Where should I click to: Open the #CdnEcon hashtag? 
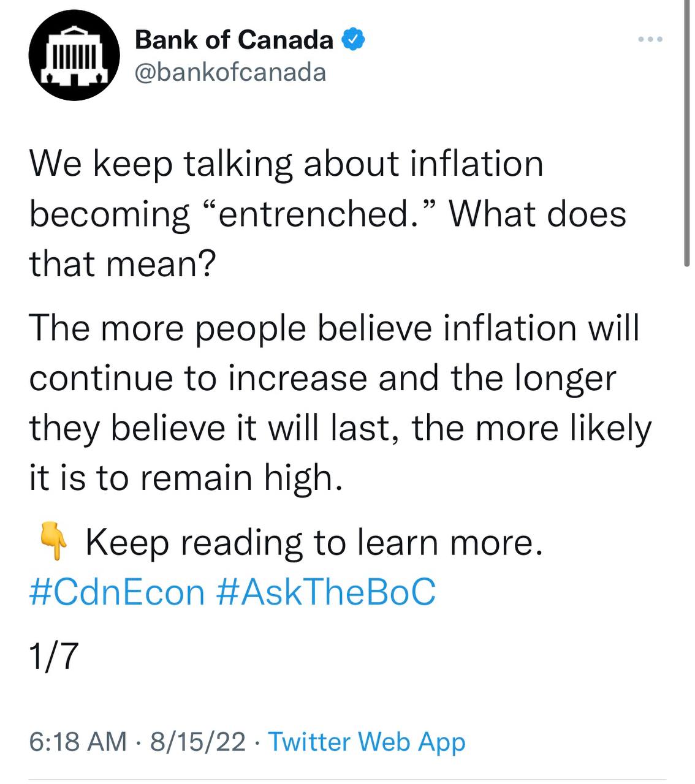pos(117,592)
